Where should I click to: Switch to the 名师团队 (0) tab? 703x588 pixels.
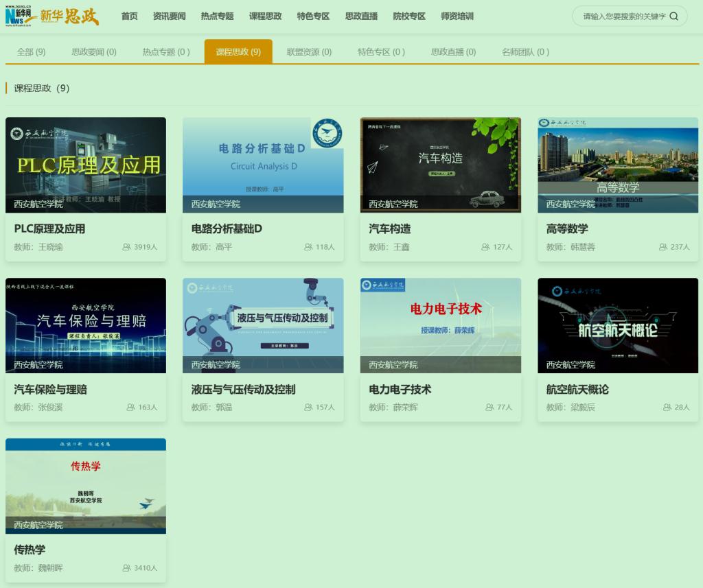tap(525, 52)
